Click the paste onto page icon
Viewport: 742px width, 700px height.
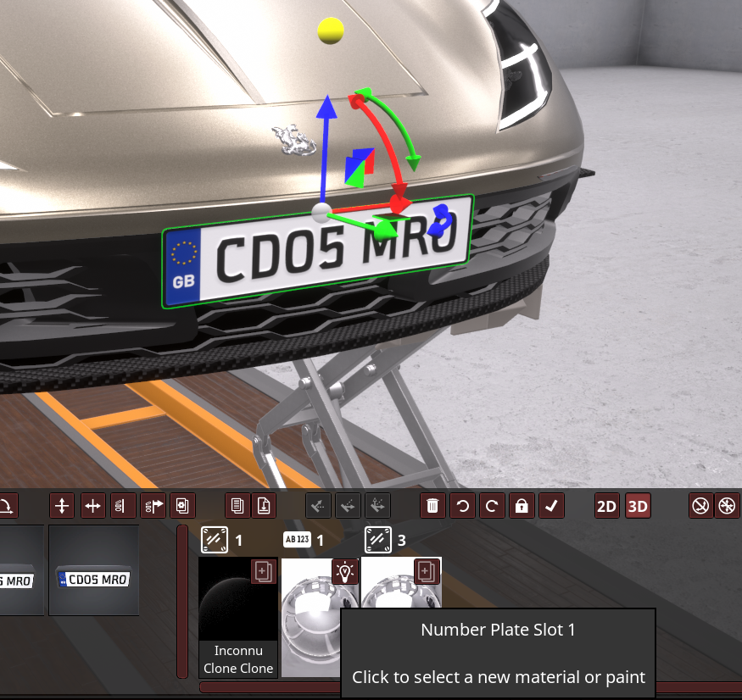click(264, 506)
